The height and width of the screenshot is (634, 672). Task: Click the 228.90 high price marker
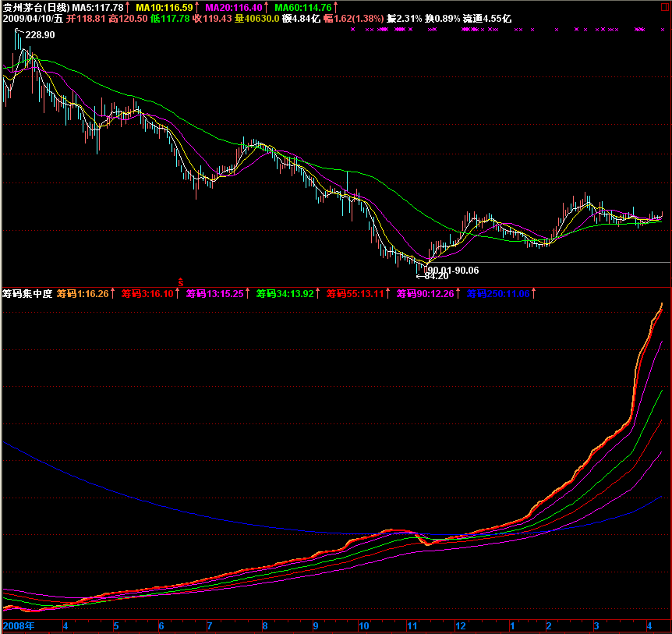[39, 35]
